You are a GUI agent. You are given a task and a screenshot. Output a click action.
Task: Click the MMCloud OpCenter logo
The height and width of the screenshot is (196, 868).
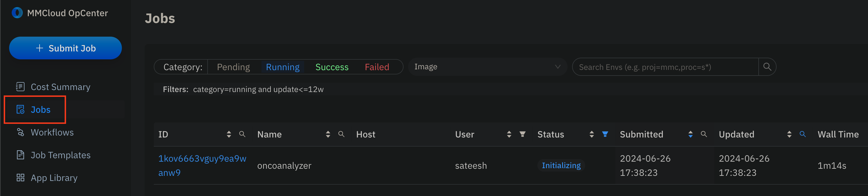[x=17, y=13]
